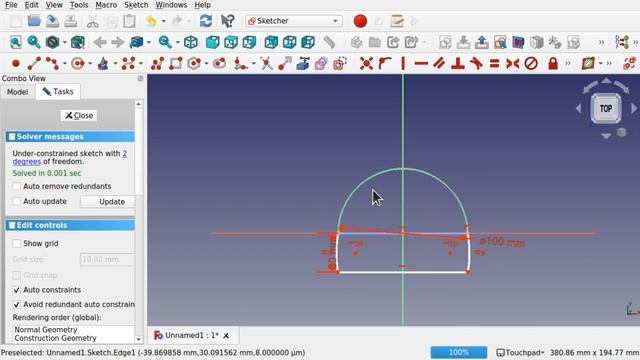Click the Refresh recompute icon
640x360 pixels.
pyautogui.click(x=206, y=21)
